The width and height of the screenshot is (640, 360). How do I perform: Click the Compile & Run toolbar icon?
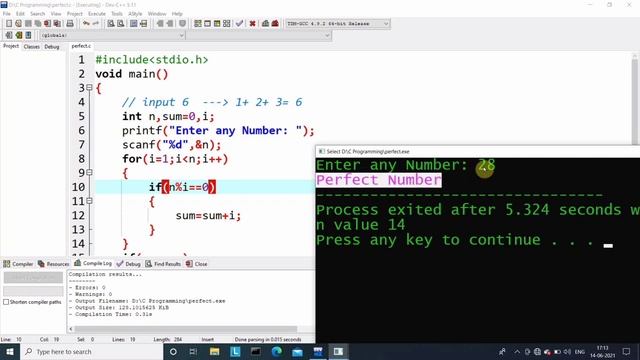(x=217, y=24)
